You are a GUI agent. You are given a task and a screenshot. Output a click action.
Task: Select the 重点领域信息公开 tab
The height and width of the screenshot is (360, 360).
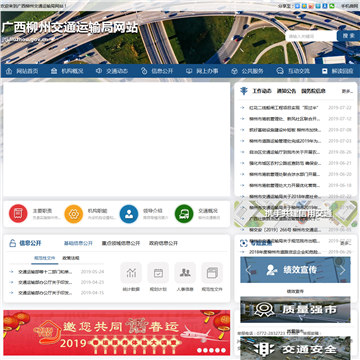tap(121, 243)
